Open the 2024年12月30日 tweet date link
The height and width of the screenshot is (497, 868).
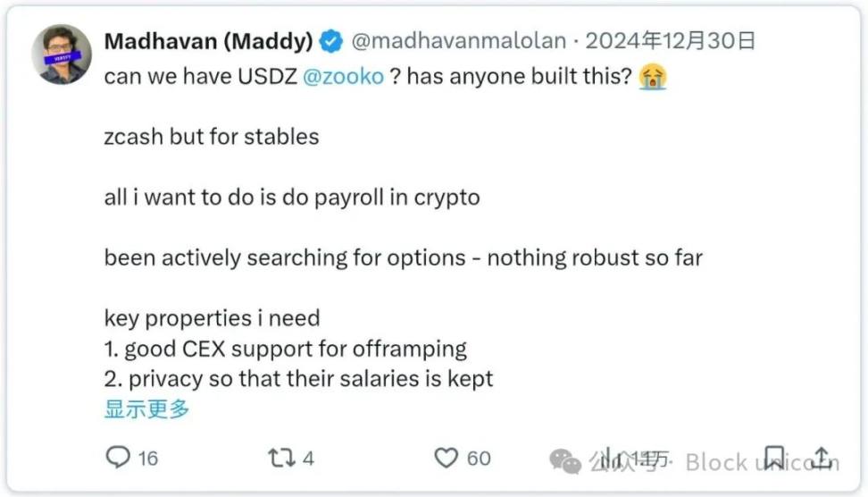671,41
